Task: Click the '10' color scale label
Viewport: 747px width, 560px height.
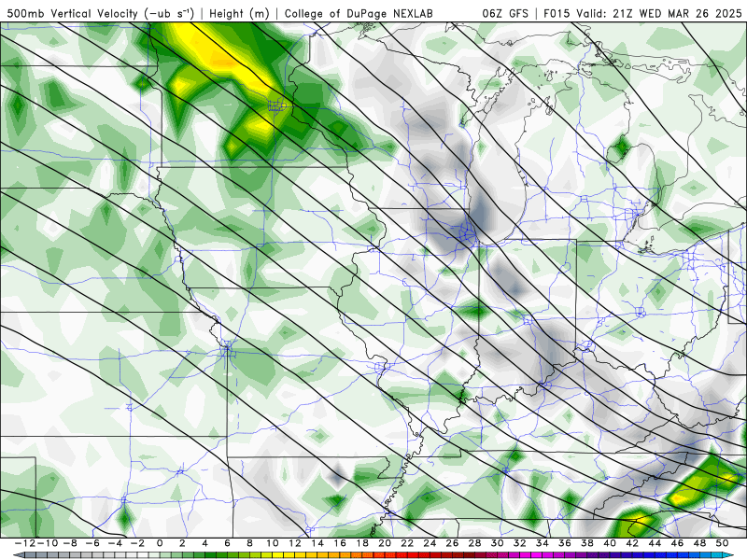Action: (272, 543)
